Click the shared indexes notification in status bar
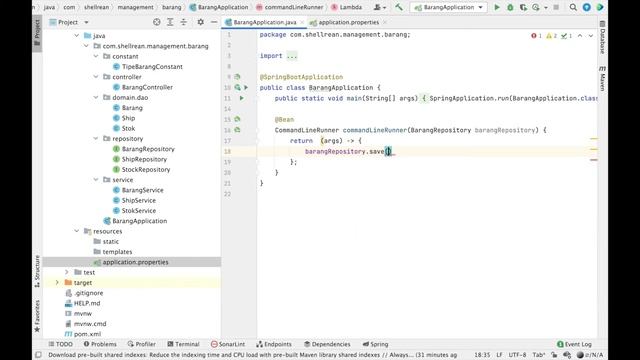 click(252, 355)
